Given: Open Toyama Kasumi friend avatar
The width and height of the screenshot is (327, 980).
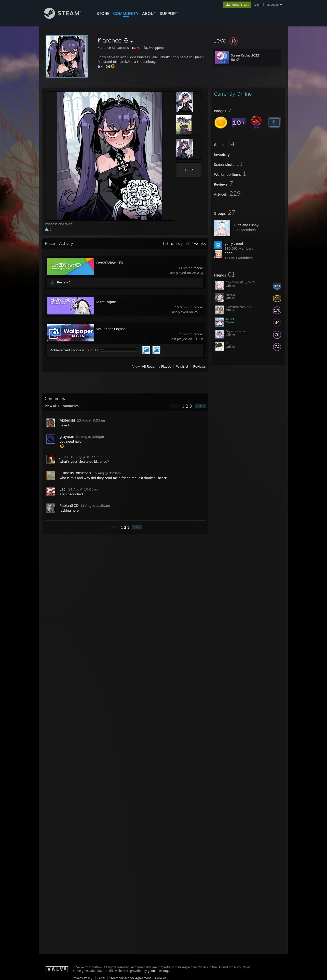Looking at the screenshot, I should pyautogui.click(x=219, y=334).
